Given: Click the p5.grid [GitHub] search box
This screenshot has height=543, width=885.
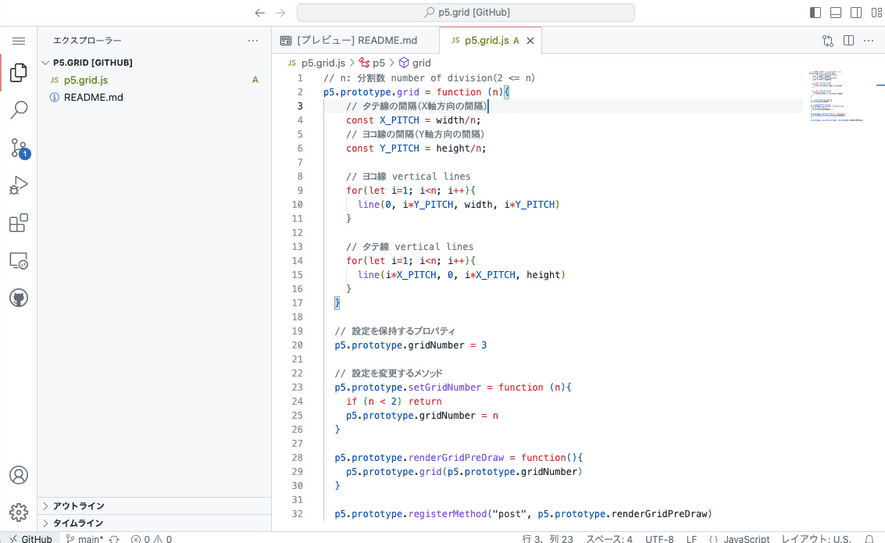Looking at the screenshot, I should [466, 13].
